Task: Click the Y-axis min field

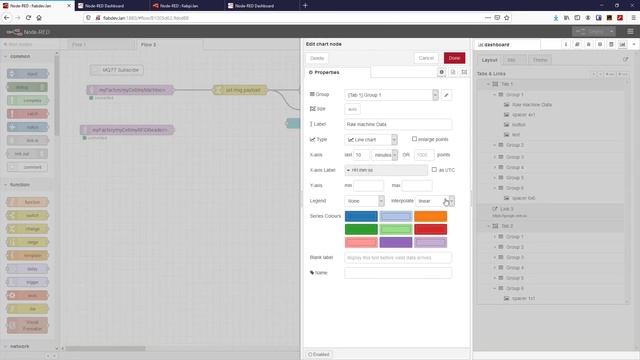Action: [x=369, y=185]
